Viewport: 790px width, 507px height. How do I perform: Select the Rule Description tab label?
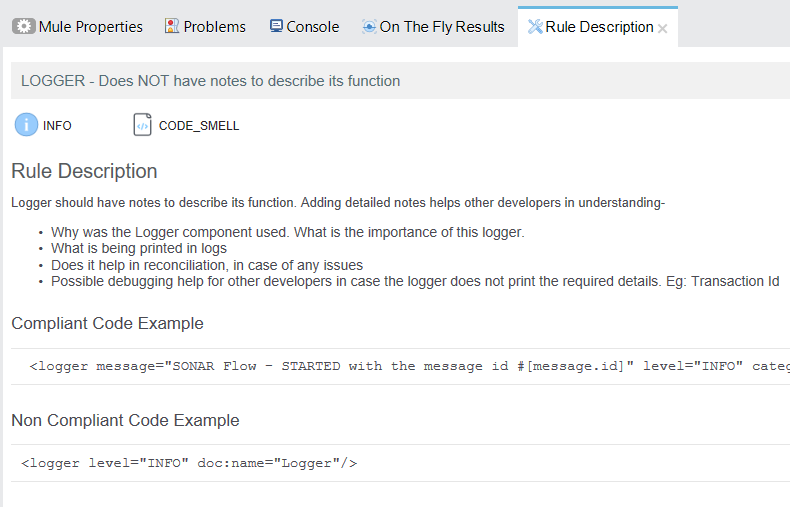[x=599, y=27]
